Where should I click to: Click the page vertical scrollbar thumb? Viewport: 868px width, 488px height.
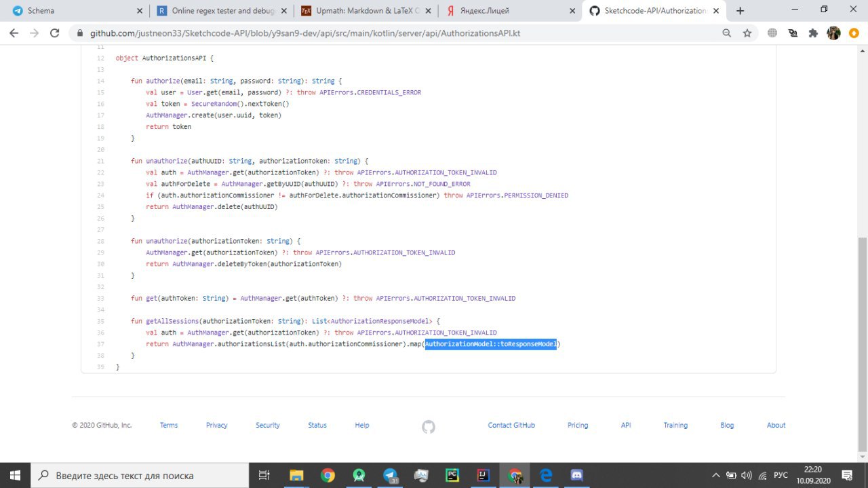coord(863,343)
